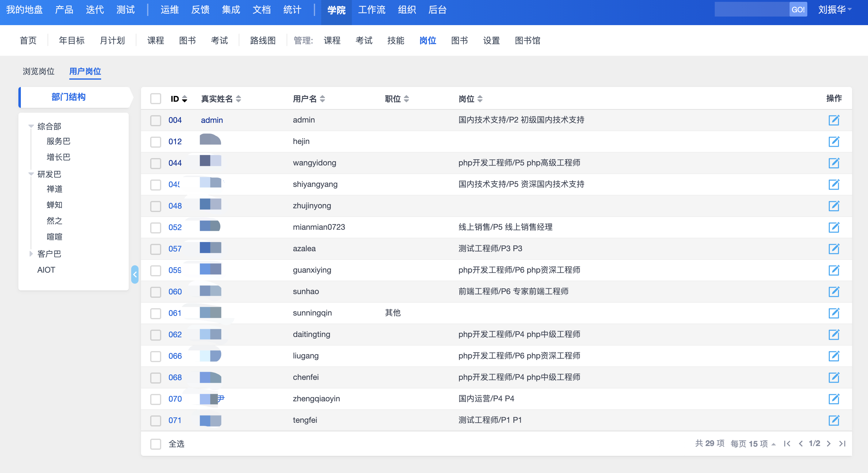Check the row 044 checkbox
This screenshot has height=473, width=868.
coord(156,163)
